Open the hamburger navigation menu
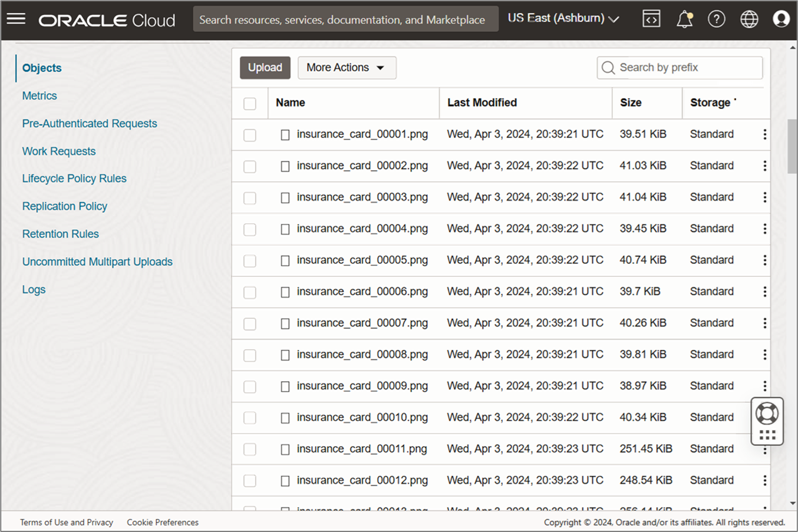The height and width of the screenshot is (532, 798). 16,19
